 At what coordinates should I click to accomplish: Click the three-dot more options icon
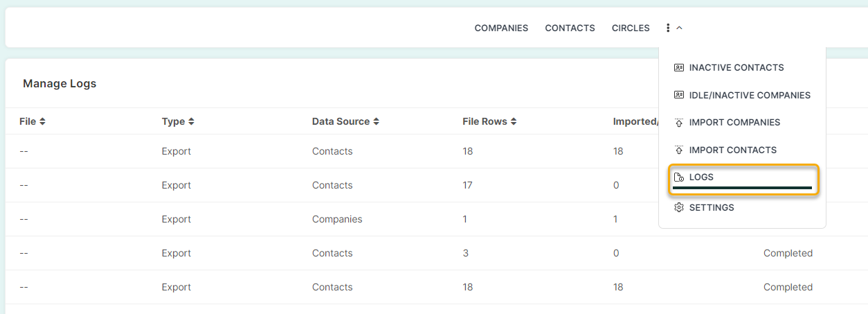pos(668,28)
